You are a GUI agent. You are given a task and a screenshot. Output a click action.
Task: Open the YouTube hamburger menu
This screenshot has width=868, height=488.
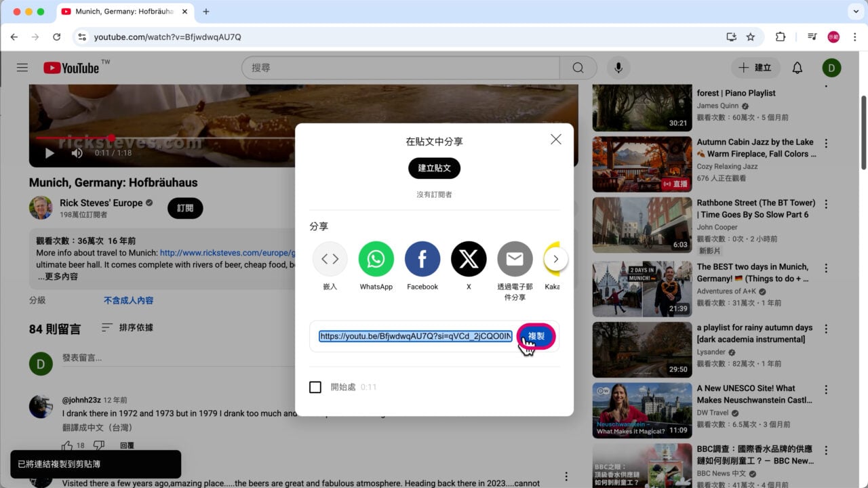click(x=22, y=68)
